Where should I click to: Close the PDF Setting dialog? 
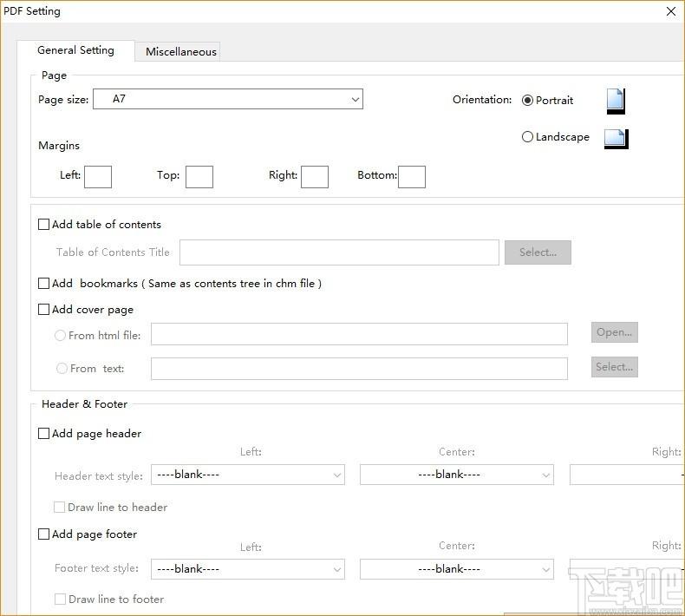[670, 11]
